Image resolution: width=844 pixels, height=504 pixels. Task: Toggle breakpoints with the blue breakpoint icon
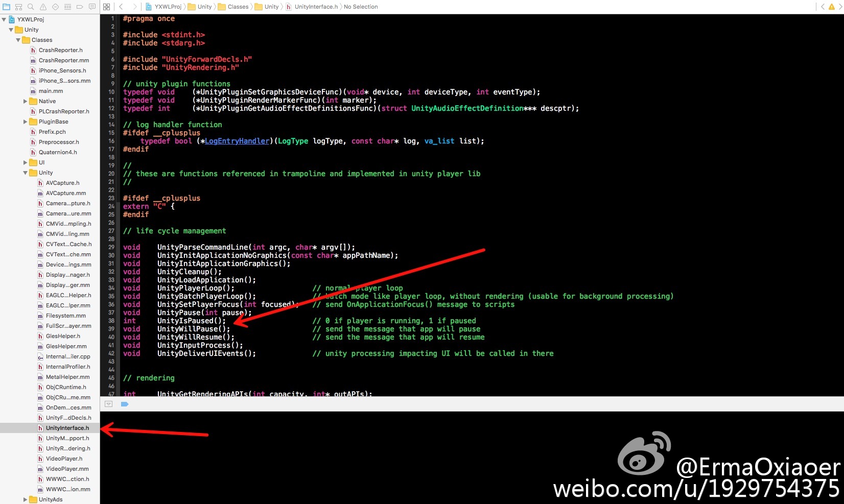(125, 404)
